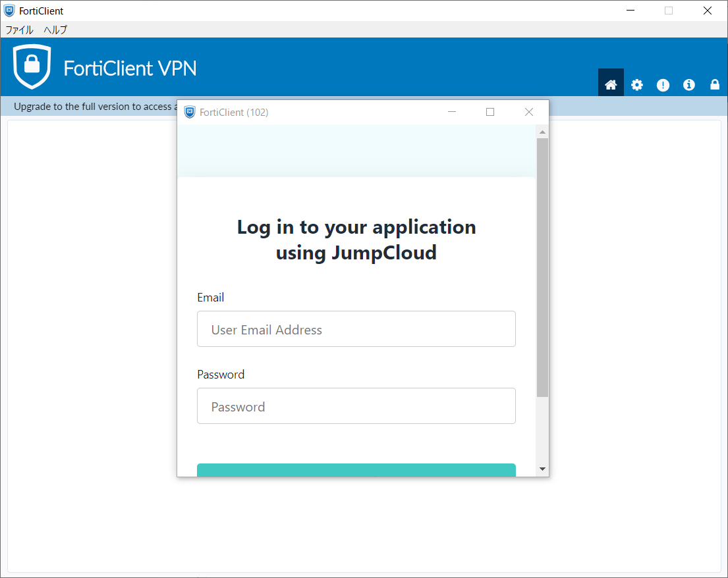728x578 pixels.
Task: Close the main FortiClient window
Action: point(707,11)
